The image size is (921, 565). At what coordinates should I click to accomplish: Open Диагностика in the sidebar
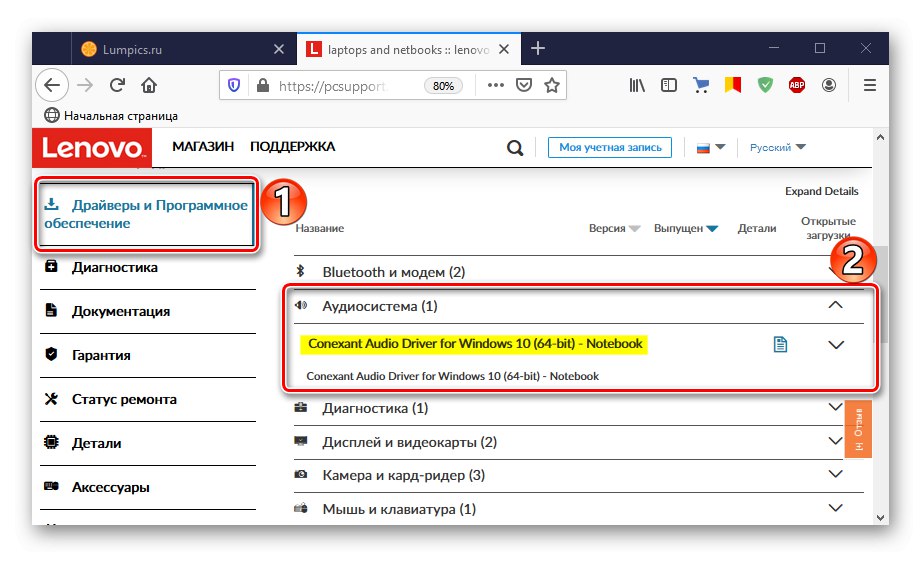tap(115, 268)
